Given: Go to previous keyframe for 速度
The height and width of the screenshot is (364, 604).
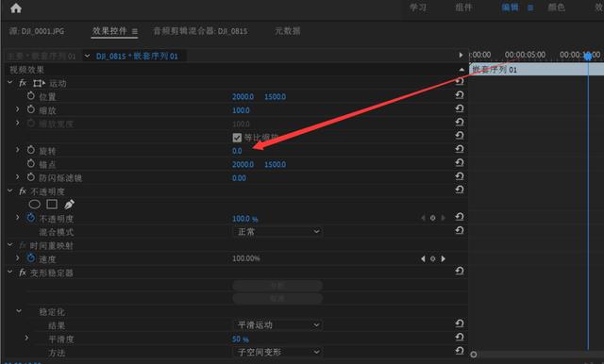Looking at the screenshot, I should [423, 258].
